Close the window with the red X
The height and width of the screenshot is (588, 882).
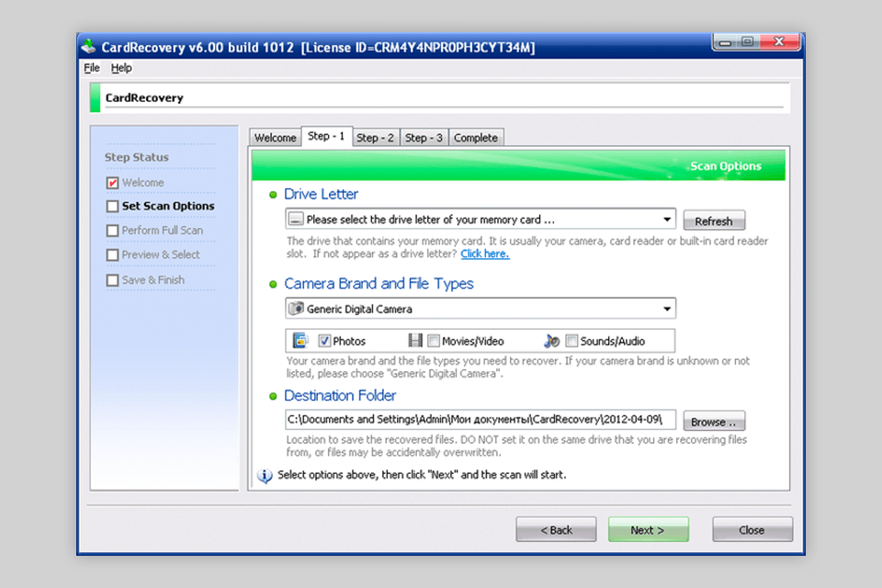779,42
